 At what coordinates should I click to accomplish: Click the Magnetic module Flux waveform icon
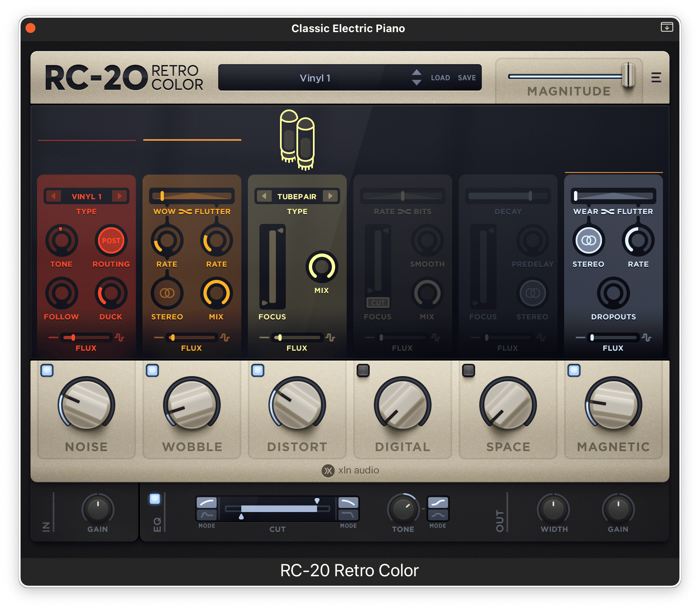coord(647,338)
